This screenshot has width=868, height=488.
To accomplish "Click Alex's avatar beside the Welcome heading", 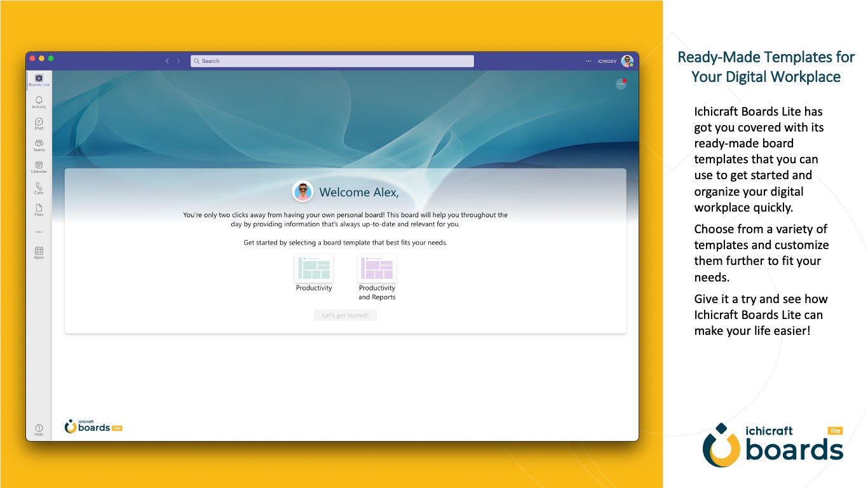I will 302,192.
